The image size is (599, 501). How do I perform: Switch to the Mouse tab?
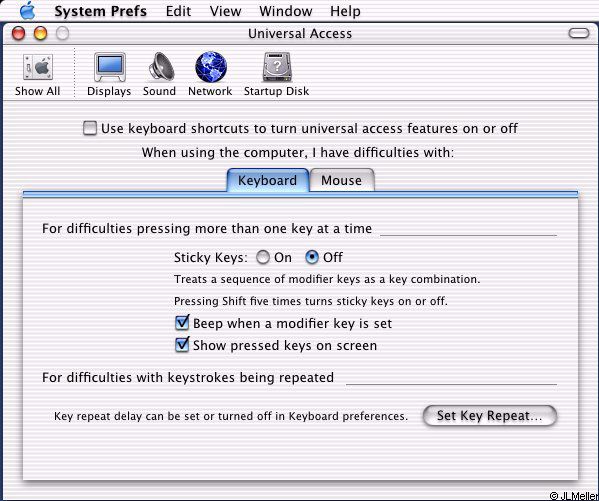(342, 180)
